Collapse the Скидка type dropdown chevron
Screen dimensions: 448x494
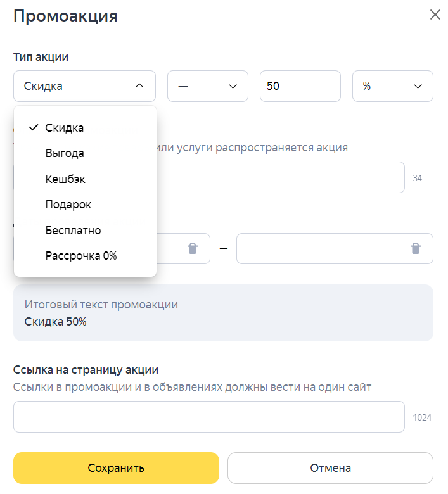click(x=140, y=86)
